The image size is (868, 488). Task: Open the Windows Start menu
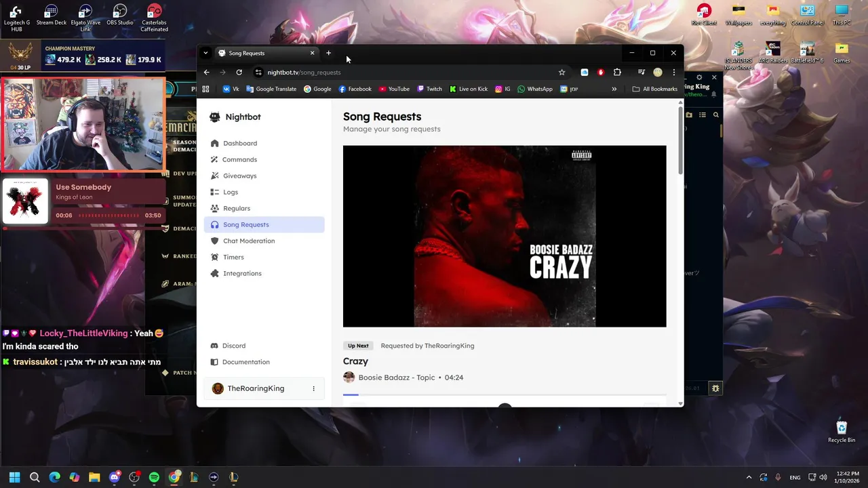pos(14,477)
